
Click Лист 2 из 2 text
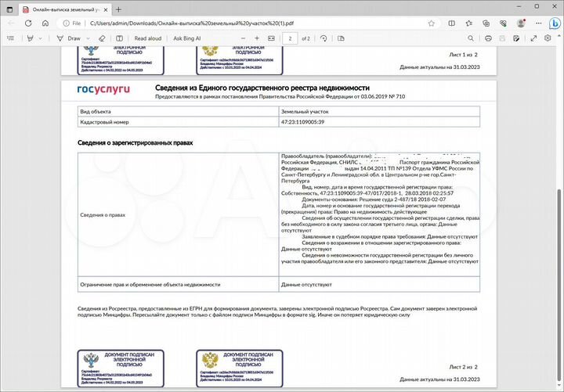463,367
